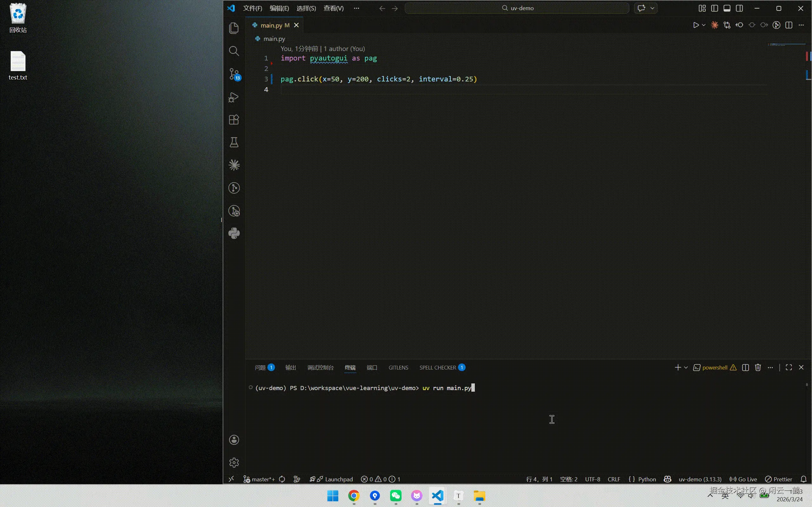This screenshot has height=507, width=812.
Task: Click the Run Python File play button
Action: point(696,25)
